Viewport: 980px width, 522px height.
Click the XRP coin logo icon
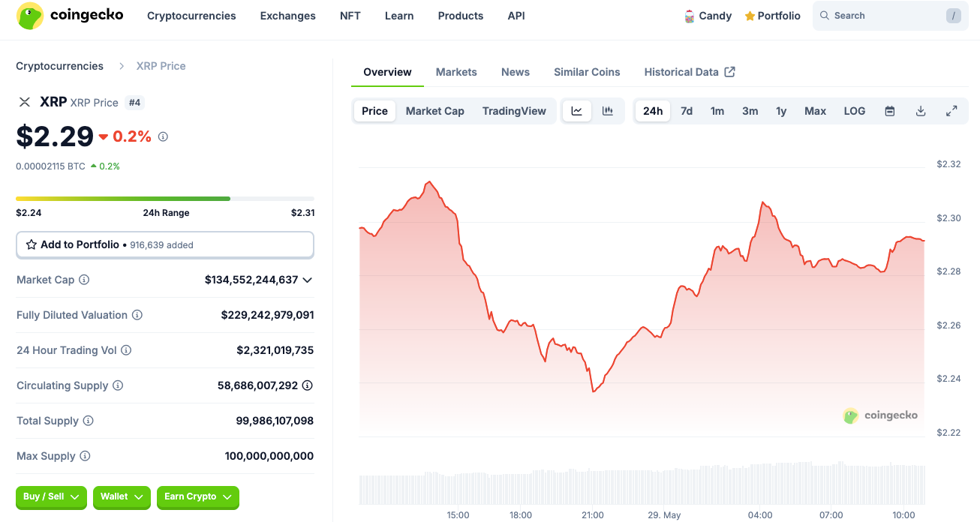24,102
